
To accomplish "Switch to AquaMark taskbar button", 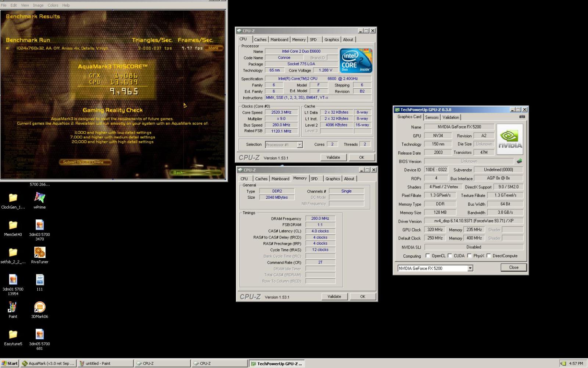I will coord(48,363).
